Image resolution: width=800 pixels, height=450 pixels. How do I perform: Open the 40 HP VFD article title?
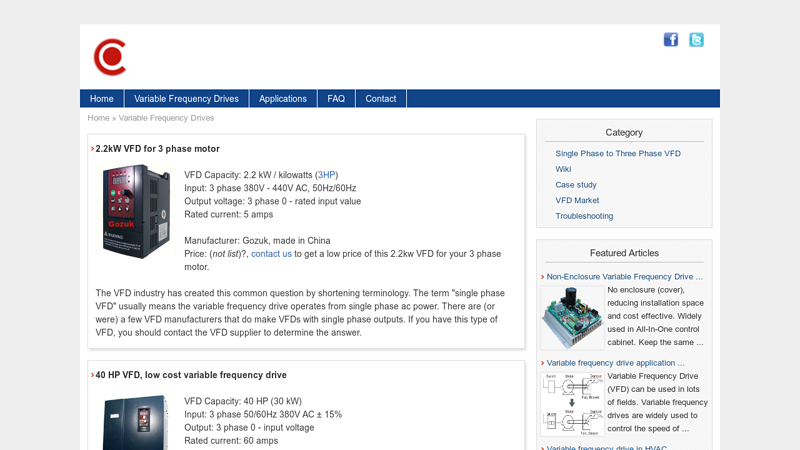(191, 375)
